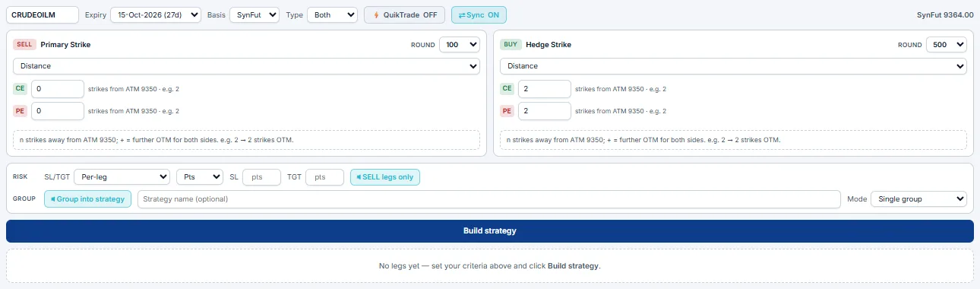Click the sync arrows icon
The height and width of the screenshot is (289, 980).
(462, 14)
